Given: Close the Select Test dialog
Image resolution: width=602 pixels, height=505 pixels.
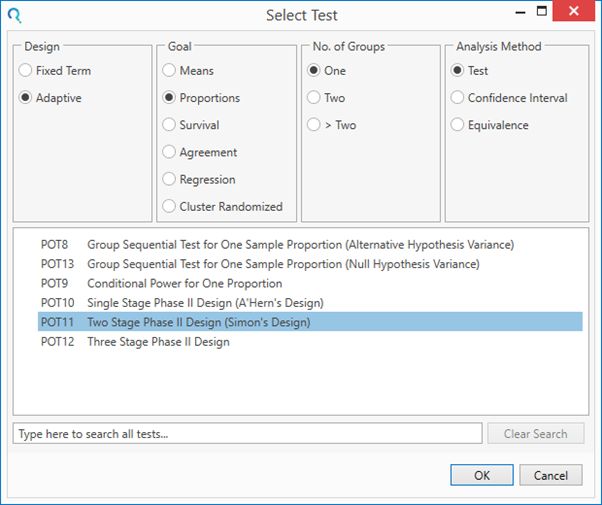Looking at the screenshot, I should [574, 11].
